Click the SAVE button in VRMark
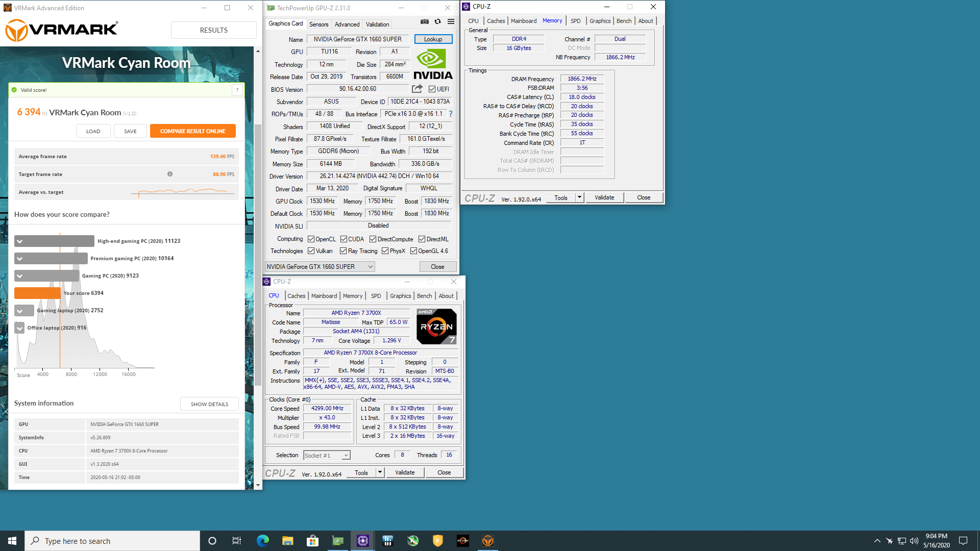 130,131
